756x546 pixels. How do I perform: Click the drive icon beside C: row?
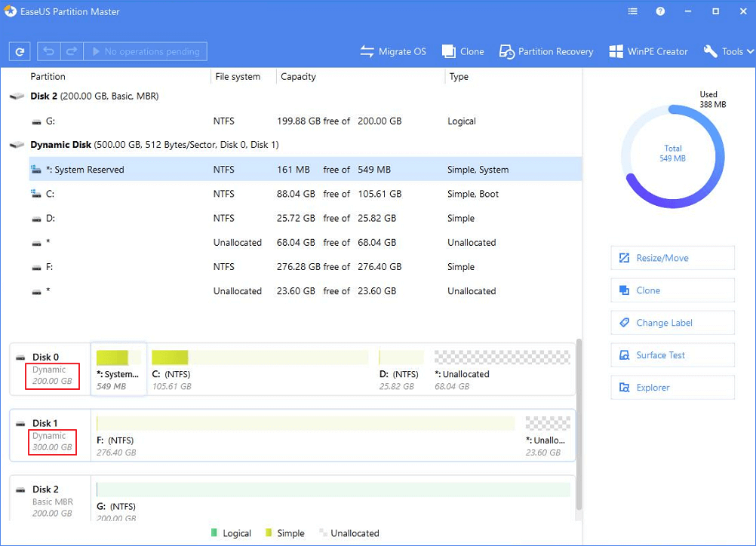36,194
